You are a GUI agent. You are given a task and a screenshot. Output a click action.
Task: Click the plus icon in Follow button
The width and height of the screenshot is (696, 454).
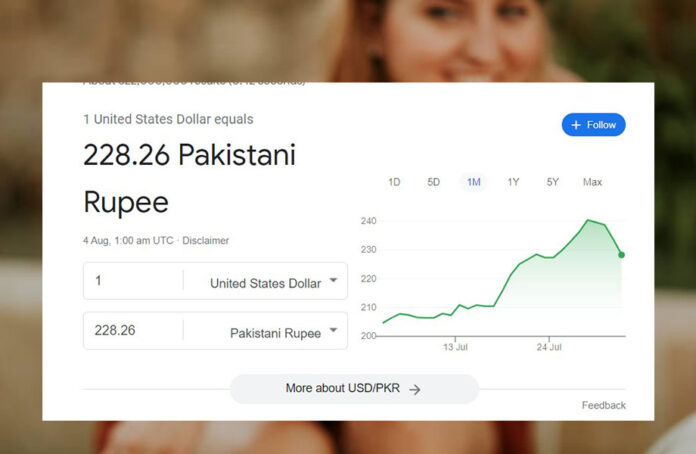tap(576, 125)
